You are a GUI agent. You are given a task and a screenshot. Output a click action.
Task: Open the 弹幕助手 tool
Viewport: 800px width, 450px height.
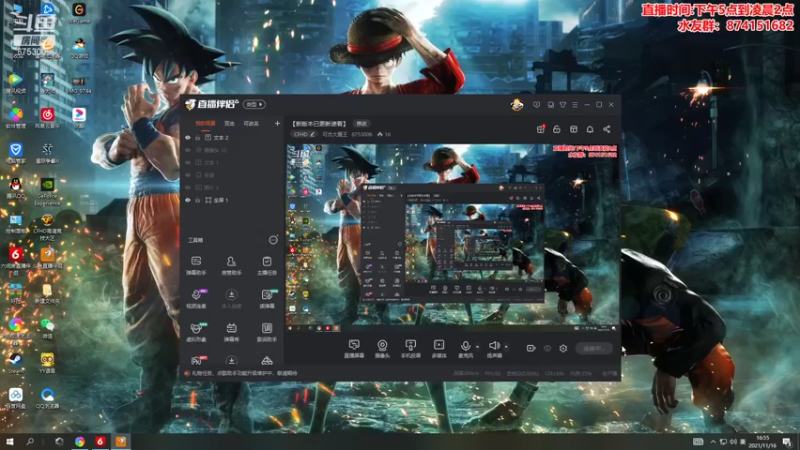point(196,266)
